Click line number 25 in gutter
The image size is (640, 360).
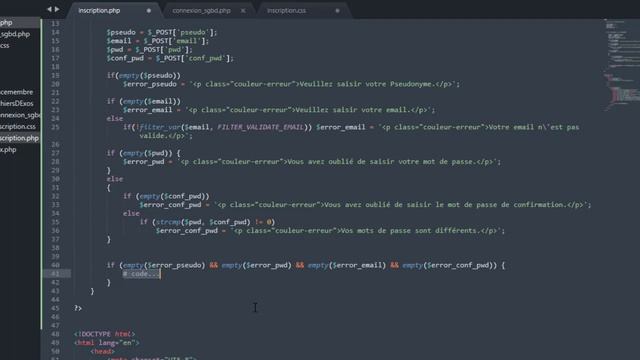[56, 127]
